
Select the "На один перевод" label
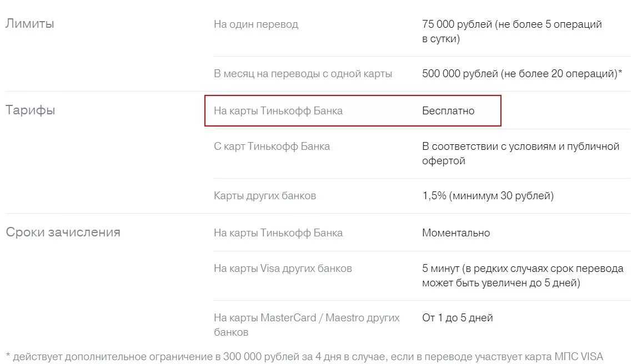pos(256,24)
